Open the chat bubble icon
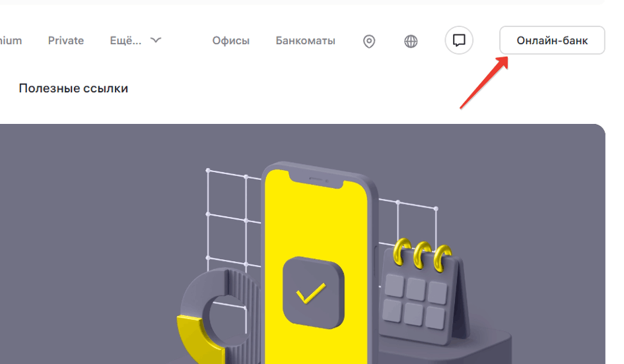This screenshot has width=624, height=364. pos(459,40)
